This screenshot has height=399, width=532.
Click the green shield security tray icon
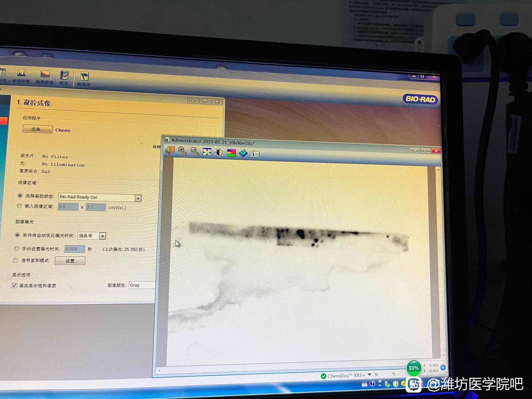[396, 384]
